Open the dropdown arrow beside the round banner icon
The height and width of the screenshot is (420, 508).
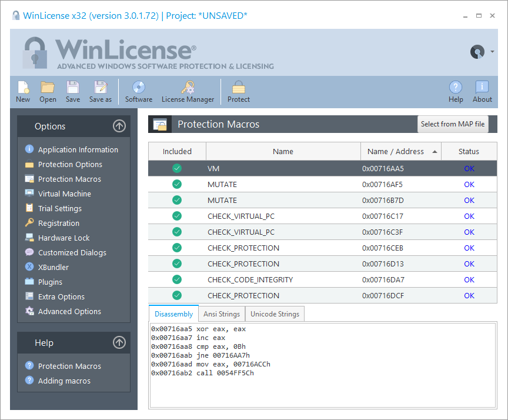click(492, 52)
